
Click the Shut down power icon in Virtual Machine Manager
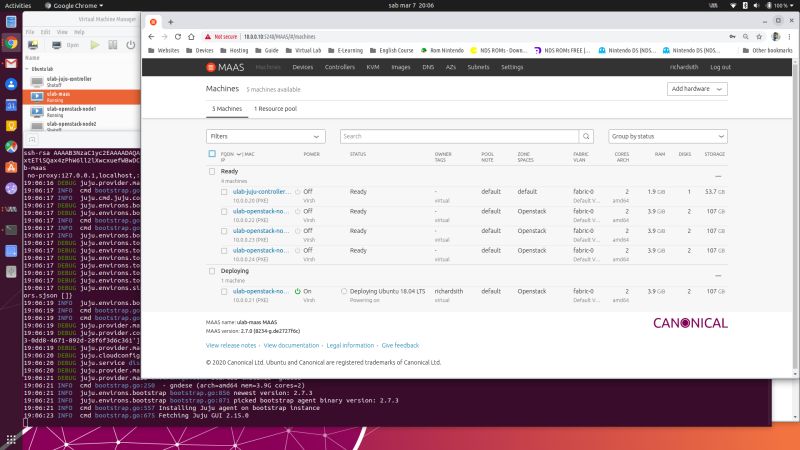131,45
